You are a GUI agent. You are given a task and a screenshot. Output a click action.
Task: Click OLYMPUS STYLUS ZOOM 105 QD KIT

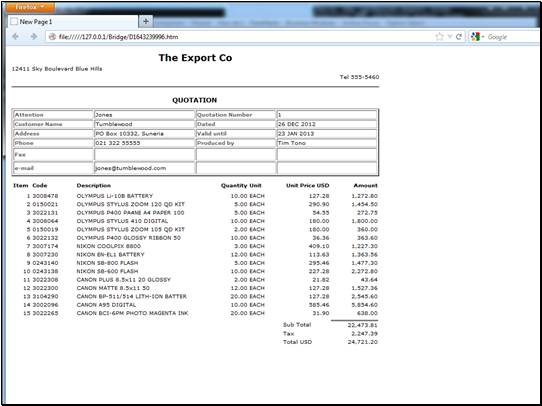point(131,229)
